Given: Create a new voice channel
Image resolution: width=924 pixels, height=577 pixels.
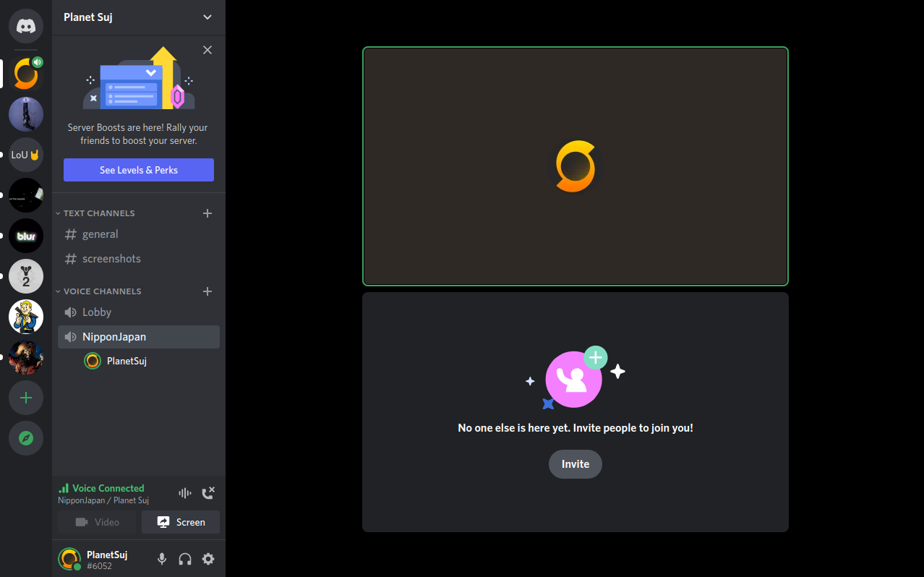Looking at the screenshot, I should tap(208, 291).
